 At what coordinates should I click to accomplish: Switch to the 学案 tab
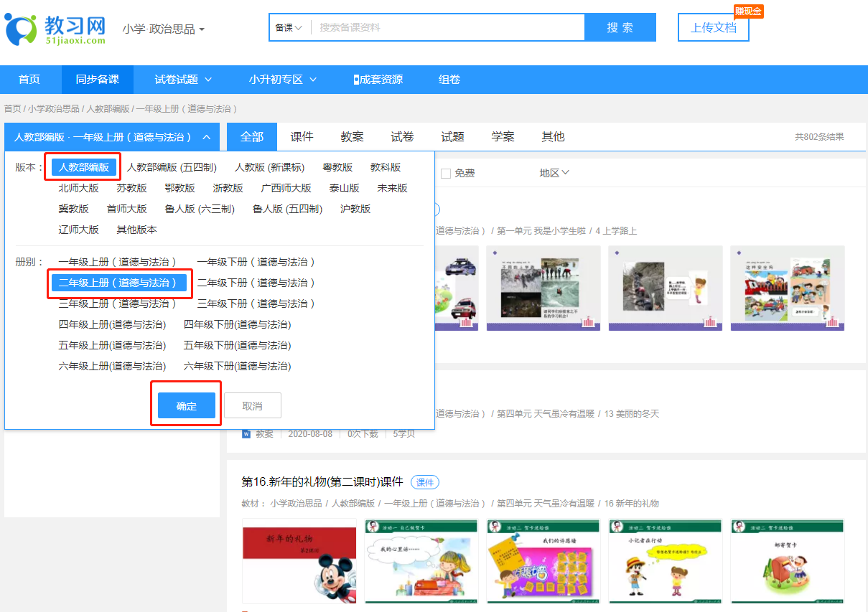(503, 136)
